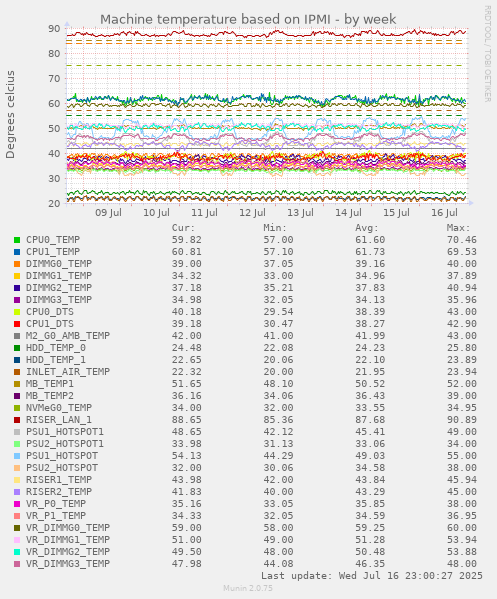Click the VR_DIMMG0_TEMP legend label

pyautogui.click(x=68, y=528)
